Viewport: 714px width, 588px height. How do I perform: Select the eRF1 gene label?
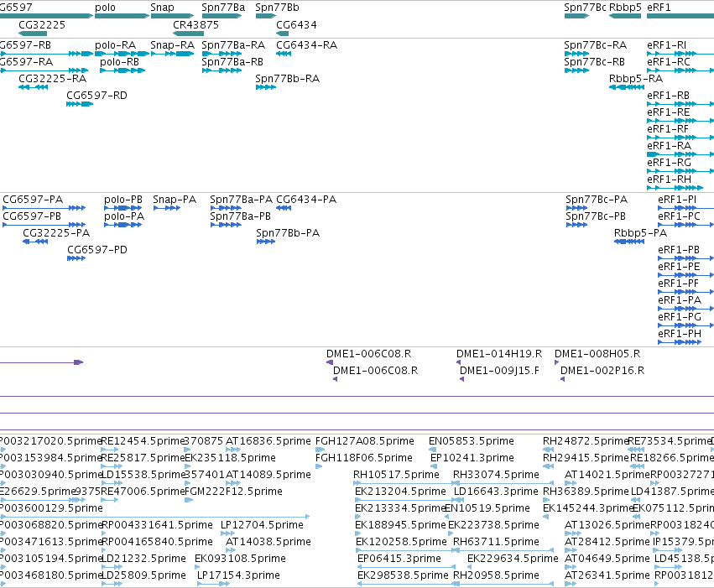pos(659,8)
